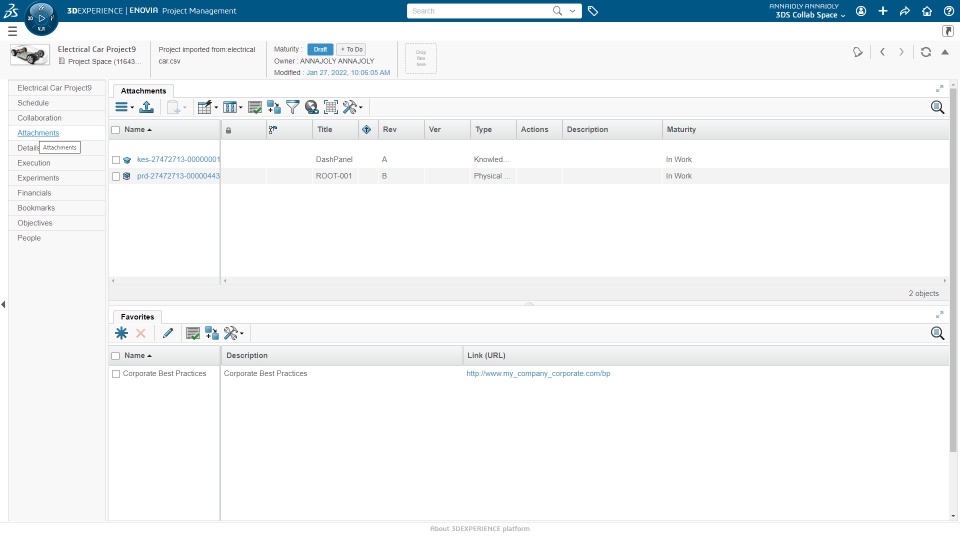Select Collaboration in the side menu

click(39, 118)
